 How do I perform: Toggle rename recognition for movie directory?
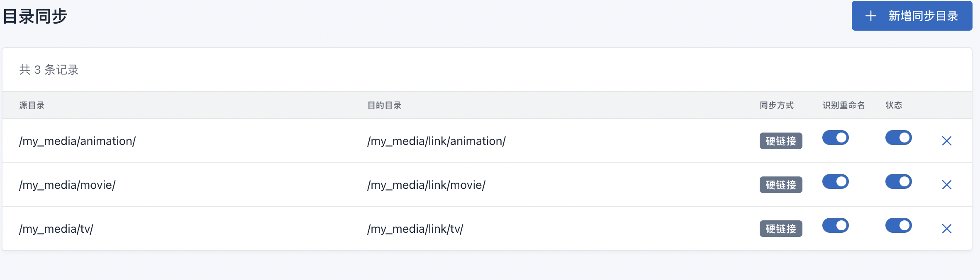click(835, 181)
